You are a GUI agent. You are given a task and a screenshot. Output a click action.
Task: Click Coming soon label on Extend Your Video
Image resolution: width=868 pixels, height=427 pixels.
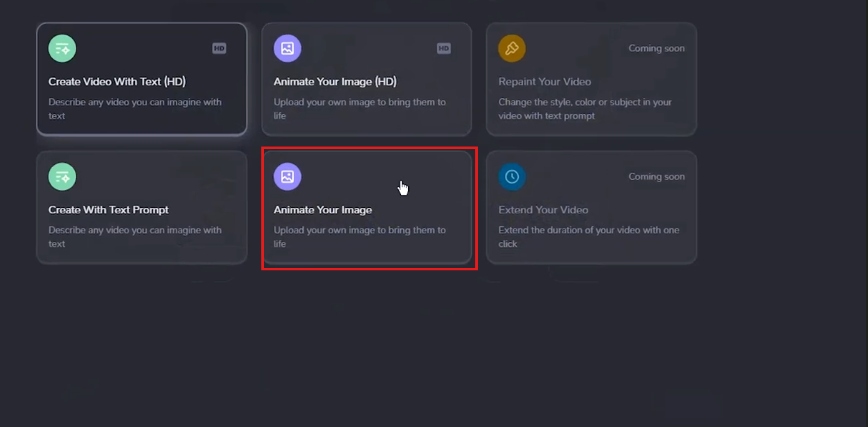pos(656,176)
